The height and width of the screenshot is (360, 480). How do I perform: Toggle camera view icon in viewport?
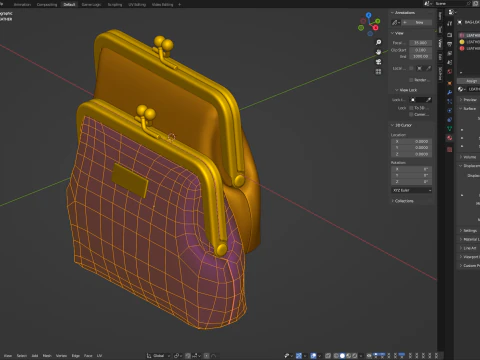[x=378, y=62]
